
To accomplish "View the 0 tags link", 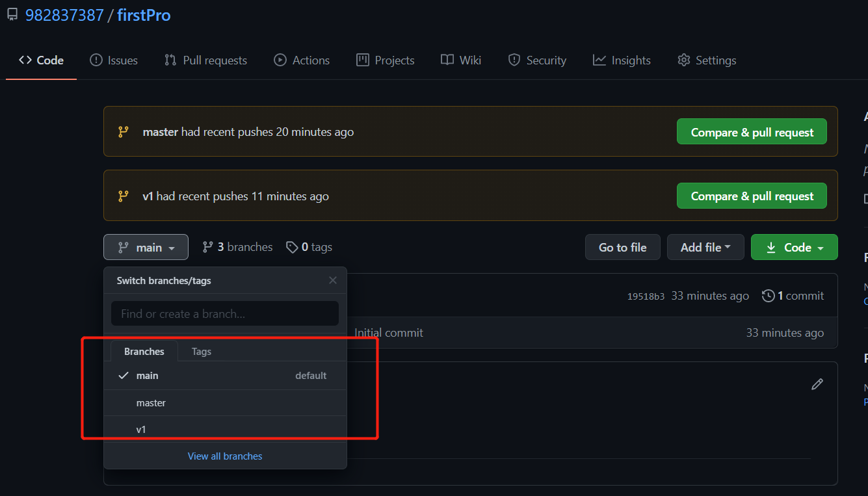I will click(x=309, y=247).
